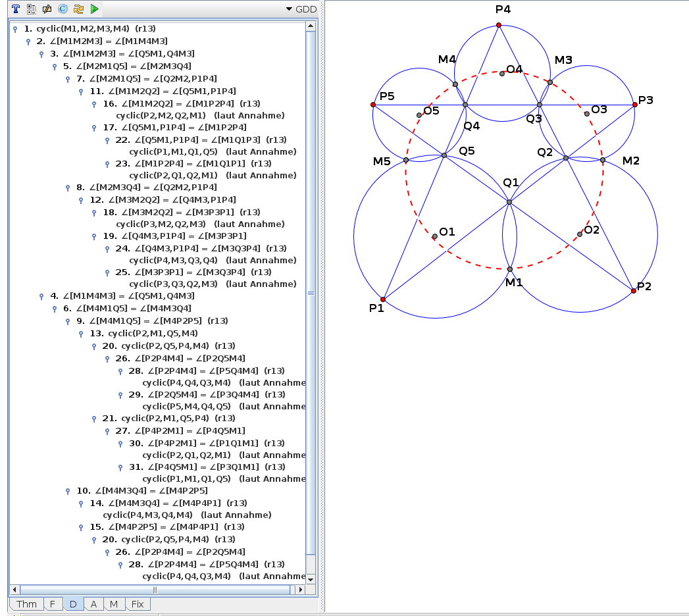This screenshot has height=616, width=689.
Task: Click the intersection point Q1 in diagram
Action: pyautogui.click(x=509, y=202)
